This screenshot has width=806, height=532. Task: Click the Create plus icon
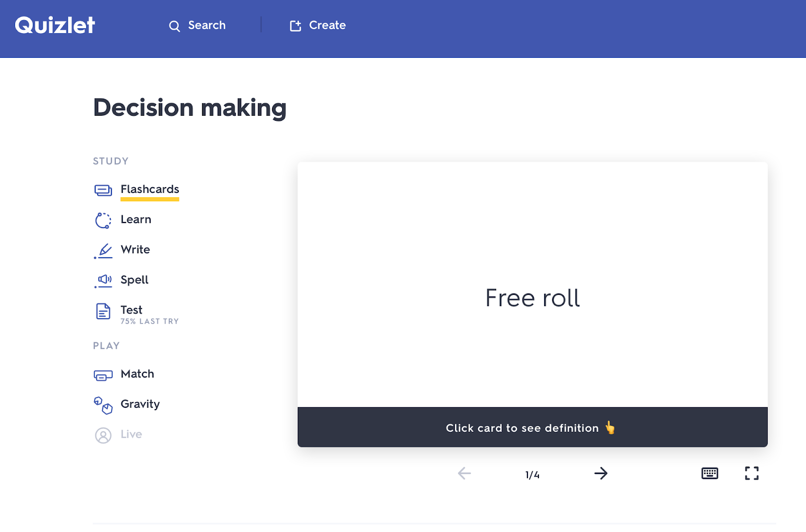coord(296,26)
